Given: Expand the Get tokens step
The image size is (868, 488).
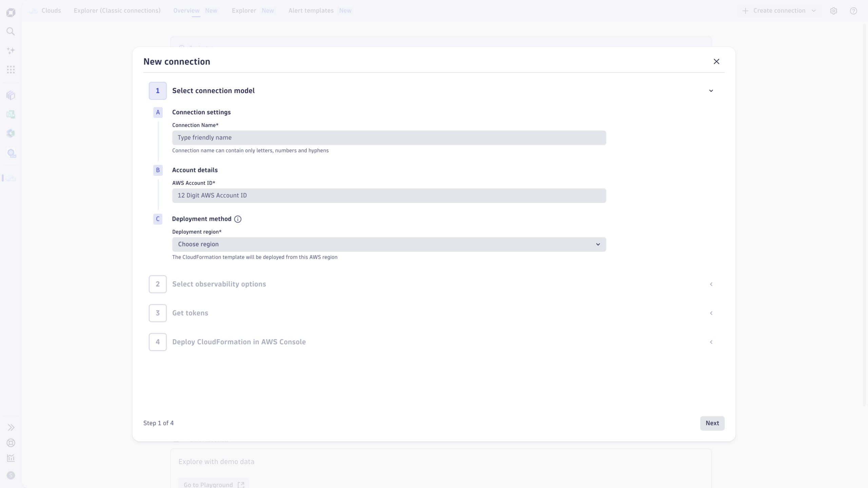Looking at the screenshot, I should [711, 313].
